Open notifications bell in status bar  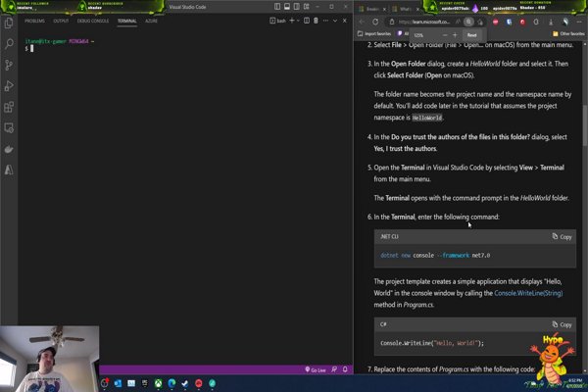[345, 369]
